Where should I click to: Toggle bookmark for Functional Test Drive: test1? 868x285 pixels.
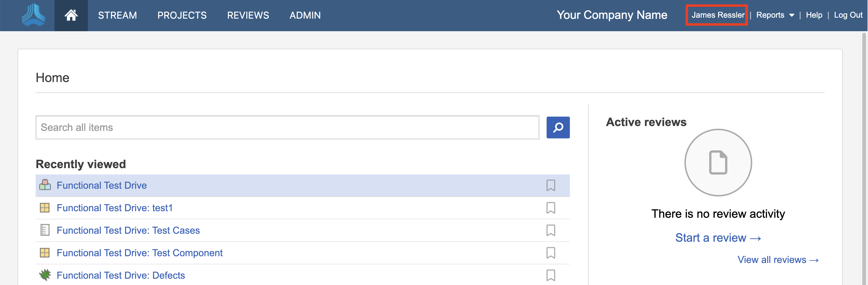[x=550, y=208]
